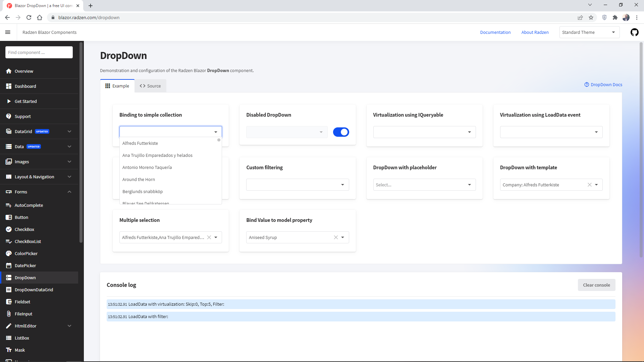Select the ColorPicker component in sidebar
This screenshot has width=644, height=362.
pos(26,253)
